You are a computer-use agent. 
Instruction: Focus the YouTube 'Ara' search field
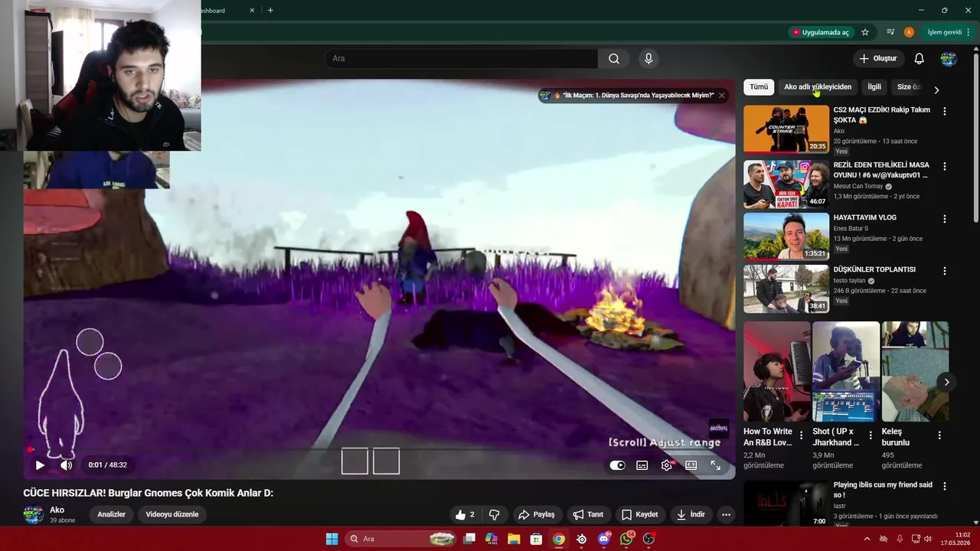pyautogui.click(x=462, y=58)
